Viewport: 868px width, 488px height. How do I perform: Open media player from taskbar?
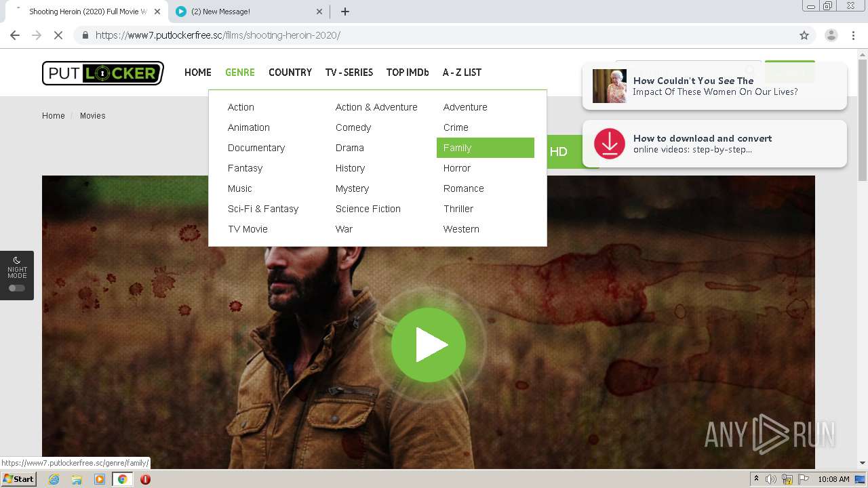100,479
